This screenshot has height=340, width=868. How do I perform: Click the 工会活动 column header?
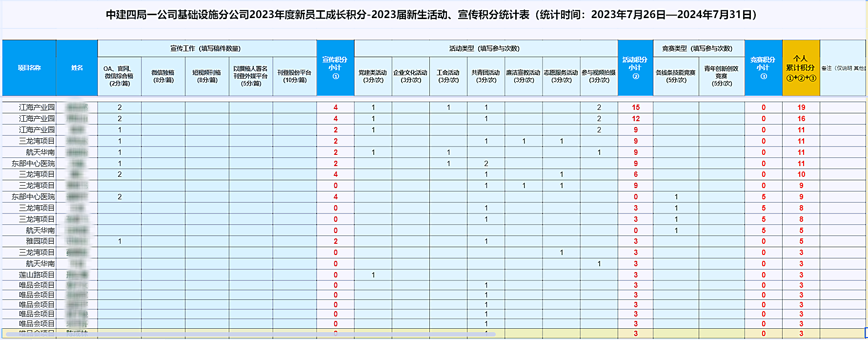click(x=448, y=76)
